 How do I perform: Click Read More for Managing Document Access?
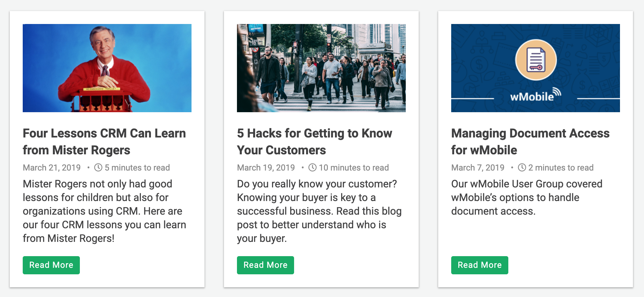pos(480,265)
